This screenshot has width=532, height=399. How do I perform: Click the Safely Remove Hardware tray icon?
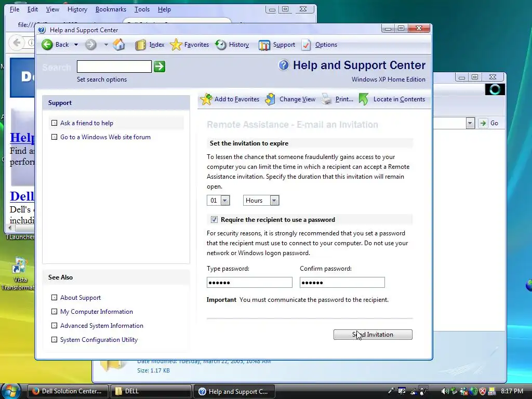point(454,391)
